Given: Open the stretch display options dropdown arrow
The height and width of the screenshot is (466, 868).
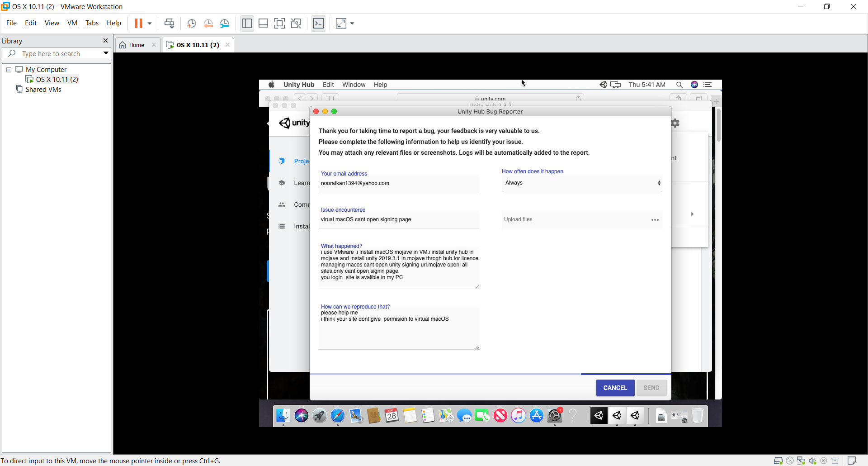Looking at the screenshot, I should pos(352,23).
